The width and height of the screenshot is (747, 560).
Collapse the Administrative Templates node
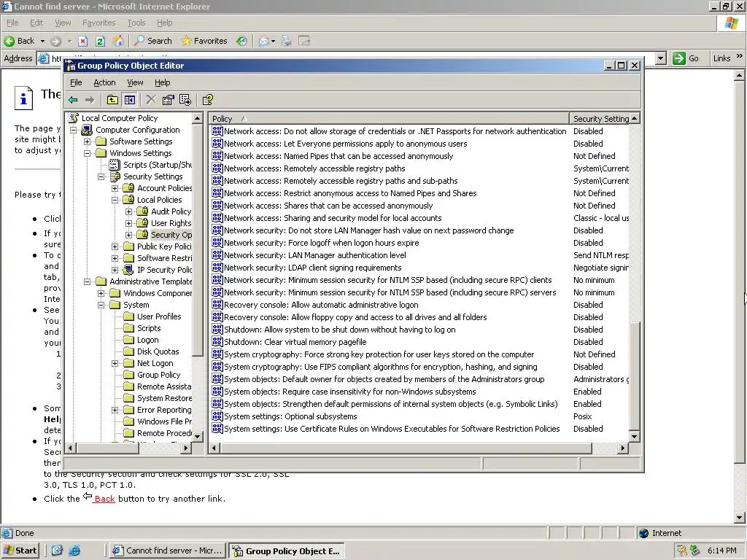[88, 282]
